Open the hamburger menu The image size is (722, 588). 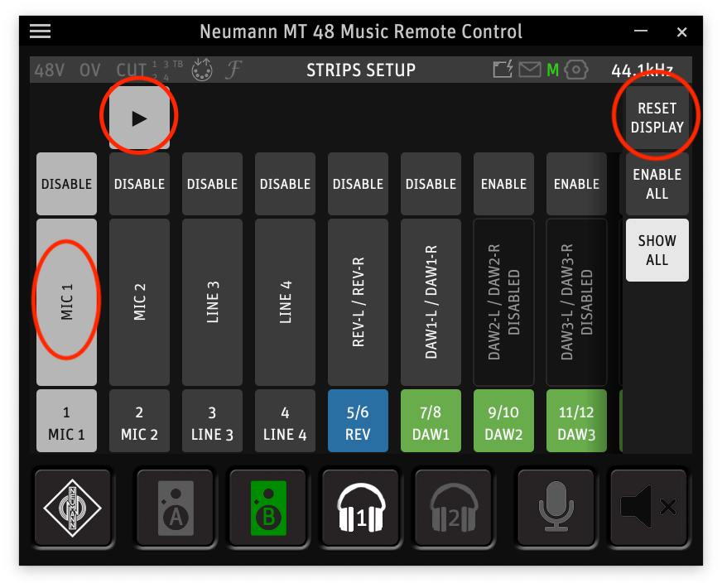(x=40, y=31)
